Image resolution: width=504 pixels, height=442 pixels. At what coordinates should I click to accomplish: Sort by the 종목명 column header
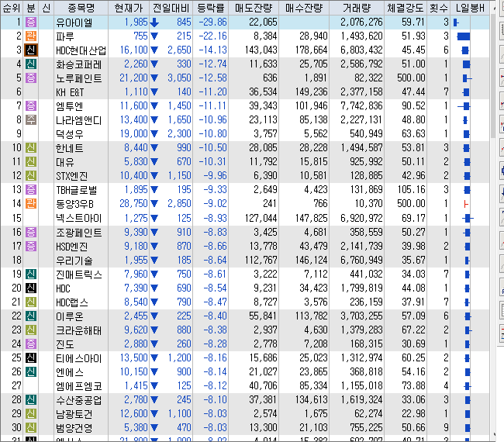tap(81, 8)
